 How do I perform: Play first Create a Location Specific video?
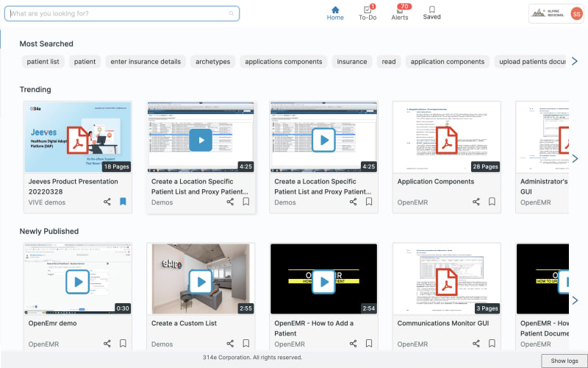201,140
